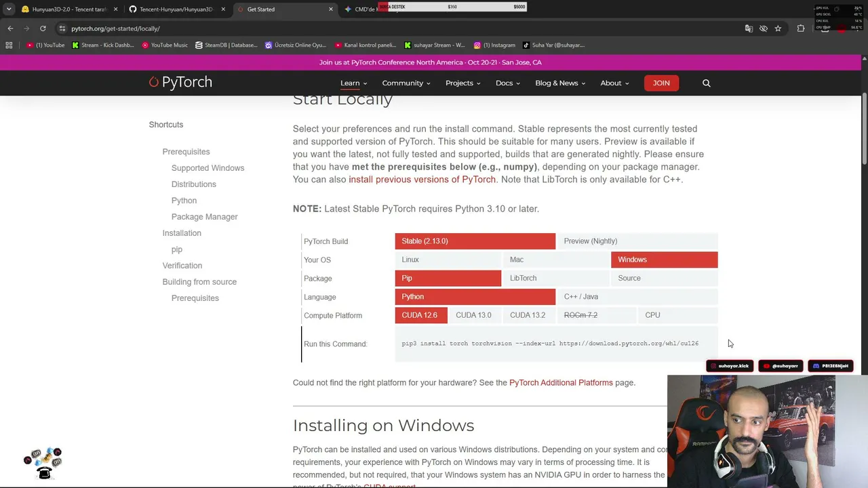Image resolution: width=868 pixels, height=488 pixels.
Task: Open the site search magnifier icon
Action: (x=706, y=83)
